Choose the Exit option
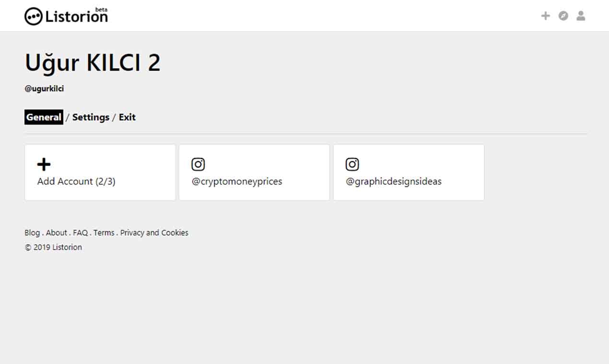 tap(127, 117)
